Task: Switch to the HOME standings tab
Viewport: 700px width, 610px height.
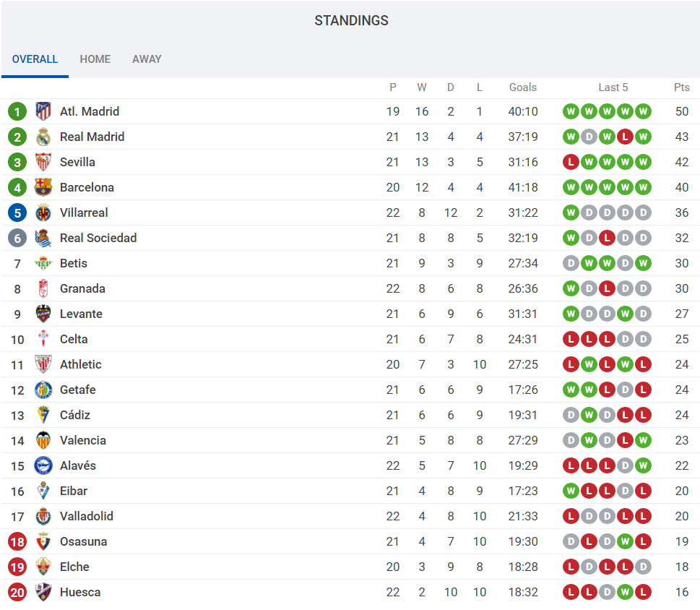Action: (x=95, y=59)
